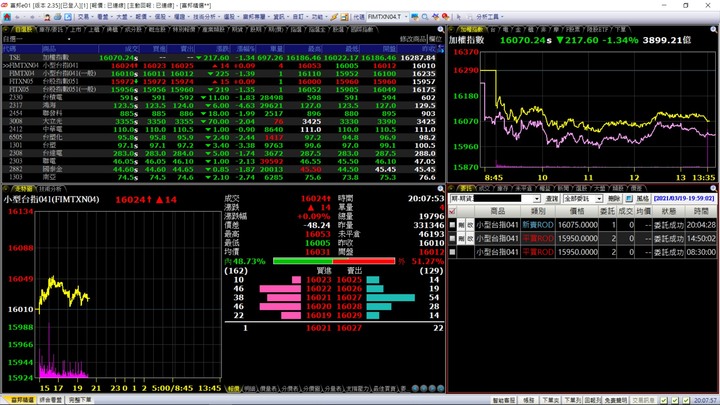Image resolution: width=720 pixels, height=405 pixels.
Task: Click 改 button on the 14:50:02 order
Action: click(x=470, y=238)
